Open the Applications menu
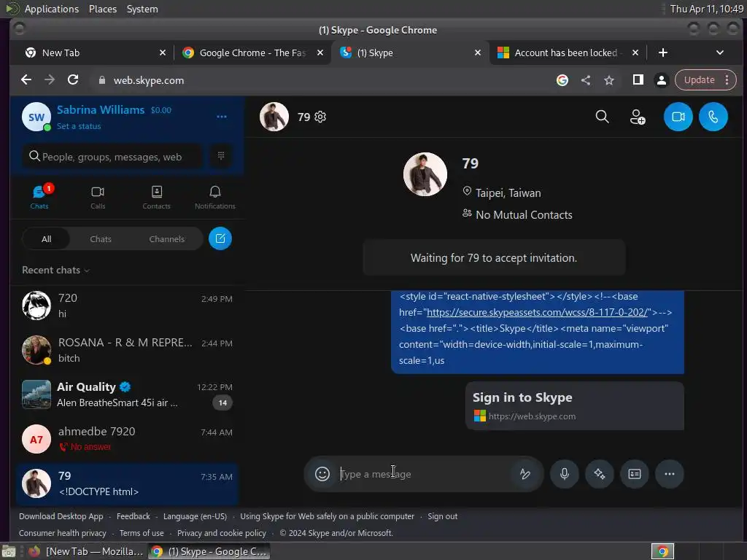The image size is (747, 560). click(x=52, y=9)
